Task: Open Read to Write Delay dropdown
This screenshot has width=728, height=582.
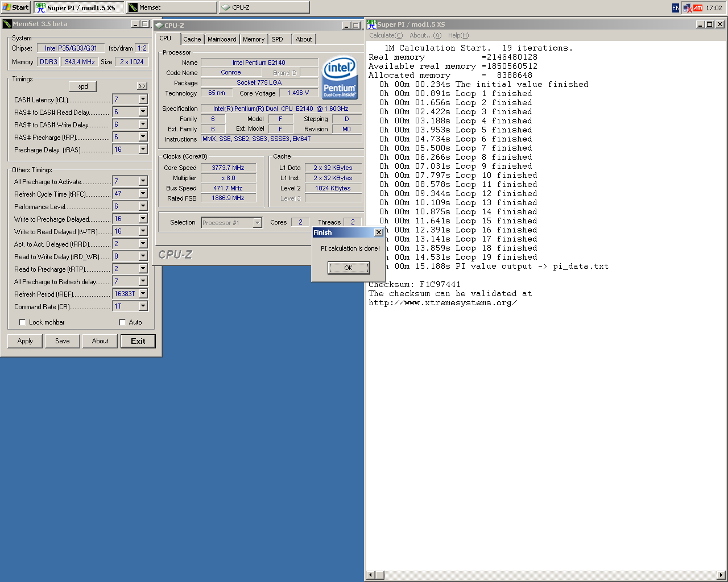Action: coord(143,256)
